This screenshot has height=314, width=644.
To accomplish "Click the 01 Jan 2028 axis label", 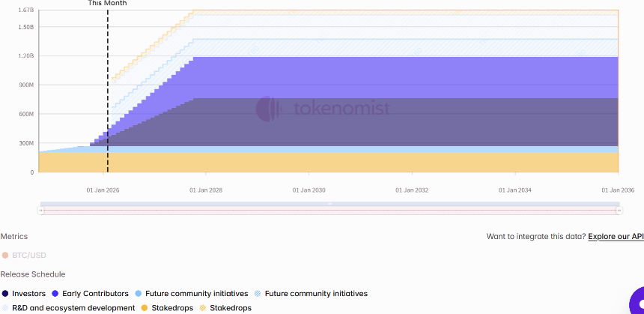I will (206, 190).
